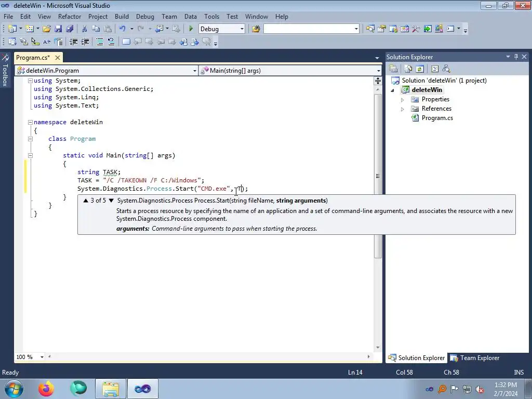The image size is (532, 399).
Task: Increase line indent using the toolbar icon
Action: click(x=85, y=42)
